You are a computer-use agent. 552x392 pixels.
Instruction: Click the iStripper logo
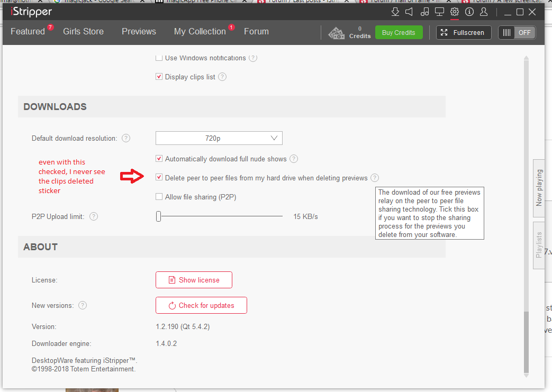[x=31, y=12]
